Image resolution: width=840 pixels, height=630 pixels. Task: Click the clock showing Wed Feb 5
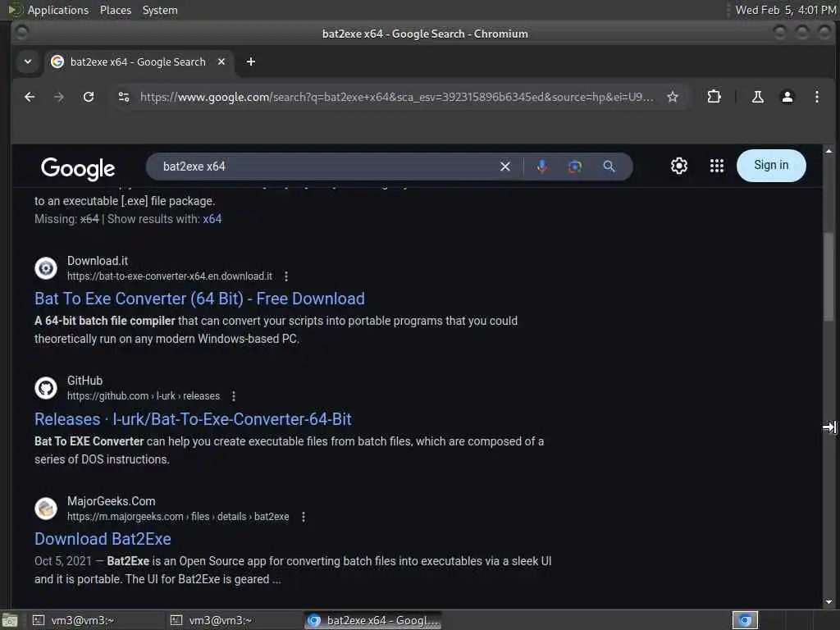click(x=785, y=10)
